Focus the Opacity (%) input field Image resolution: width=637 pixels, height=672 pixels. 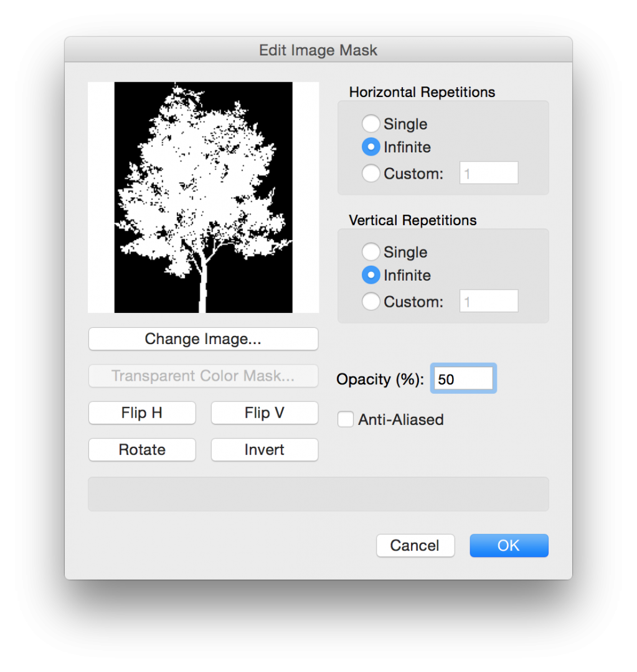click(x=463, y=379)
